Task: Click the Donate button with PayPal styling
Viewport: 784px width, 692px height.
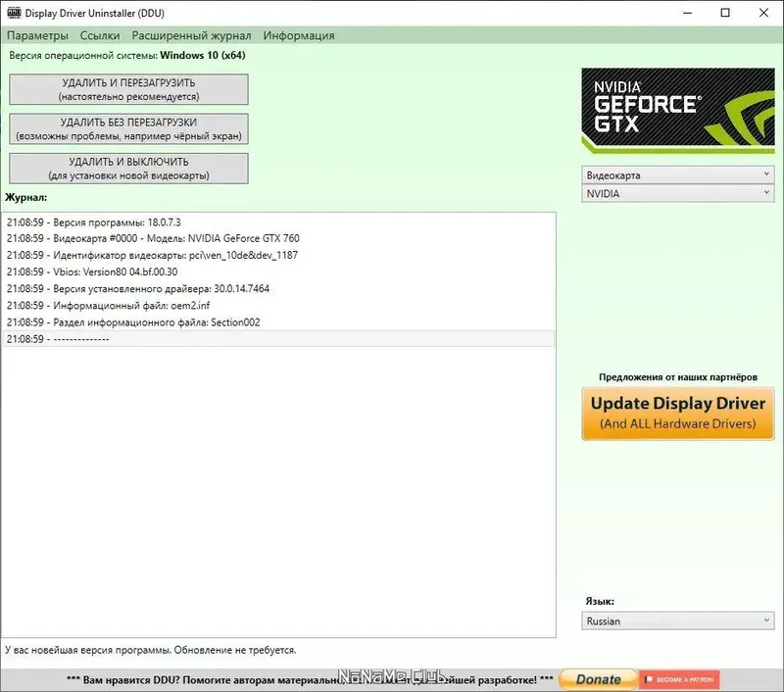Action: 596,677
